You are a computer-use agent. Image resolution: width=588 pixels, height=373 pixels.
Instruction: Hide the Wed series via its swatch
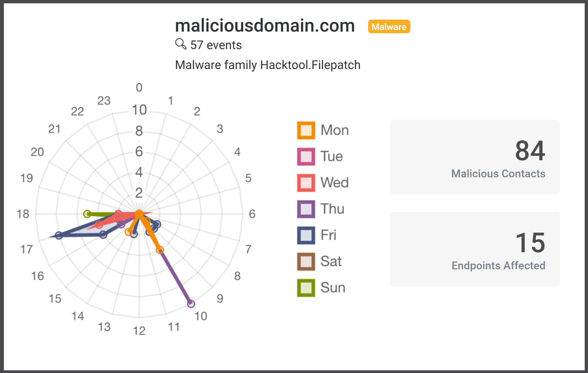[306, 183]
